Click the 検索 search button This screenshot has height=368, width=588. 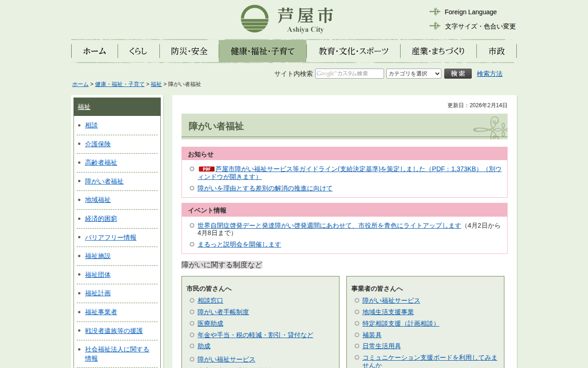click(x=458, y=74)
